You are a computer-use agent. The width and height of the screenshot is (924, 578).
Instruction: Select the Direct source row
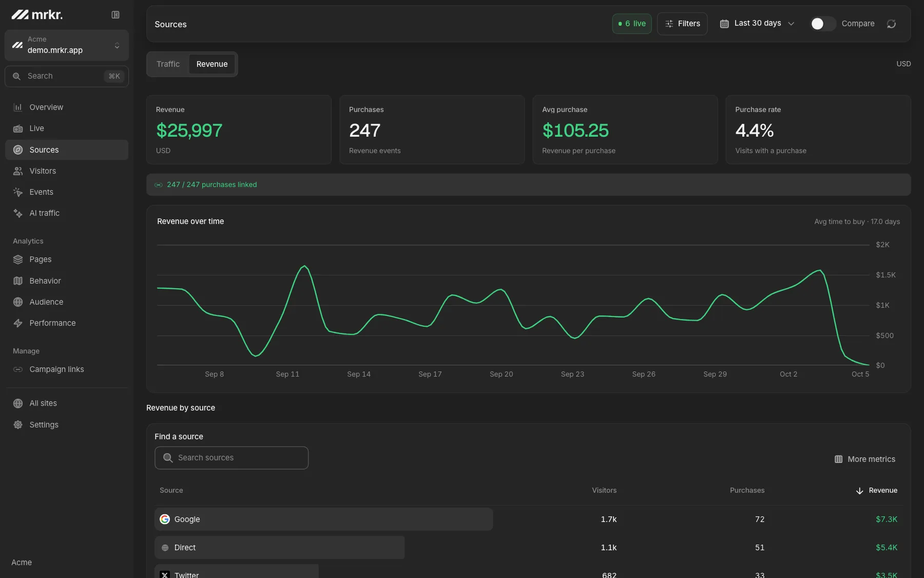[529, 548]
